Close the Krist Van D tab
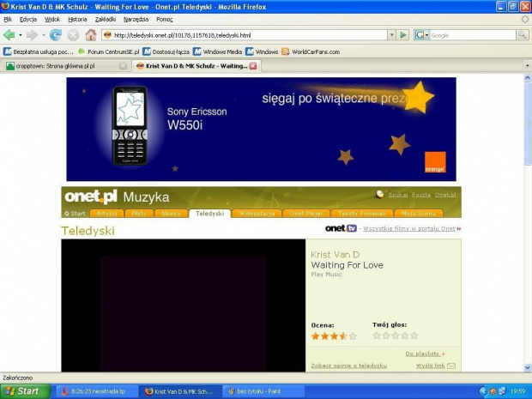Image resolution: width=532 pixels, height=399 pixels. 253,65
